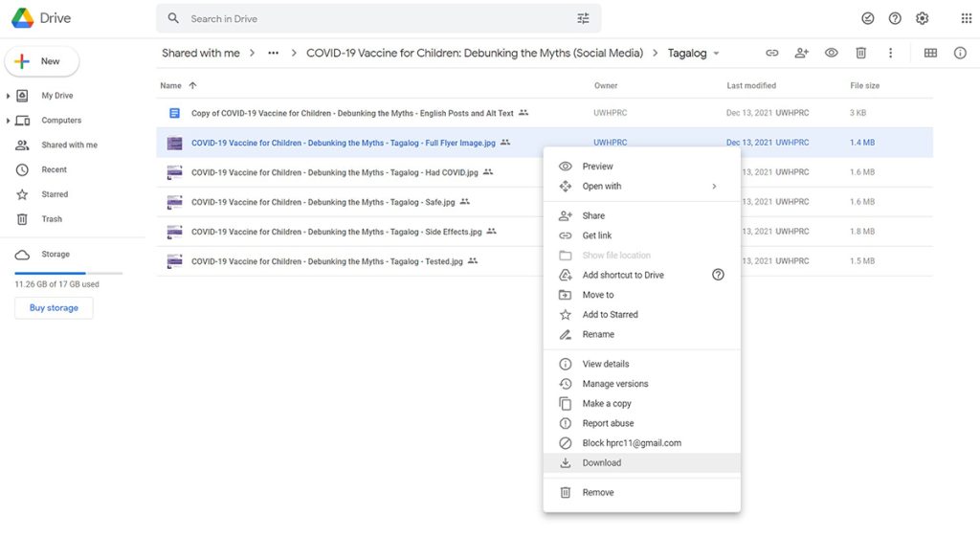
Task: Open the Tagalog folder dropdown arrow
Action: click(x=716, y=54)
